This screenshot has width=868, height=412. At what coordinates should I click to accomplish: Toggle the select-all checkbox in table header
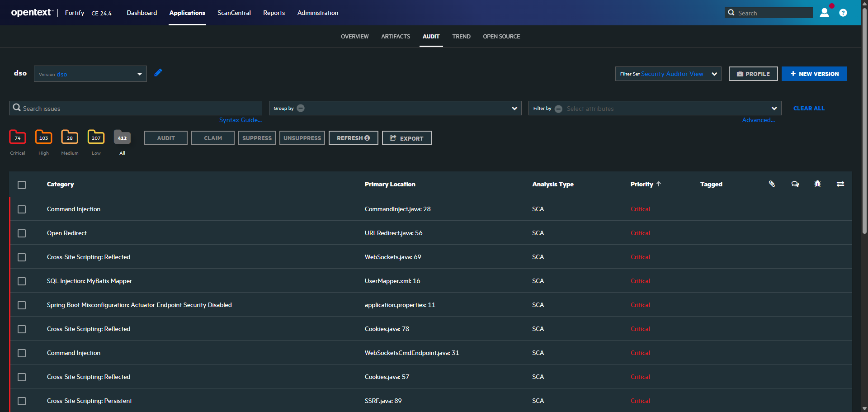[22, 185]
